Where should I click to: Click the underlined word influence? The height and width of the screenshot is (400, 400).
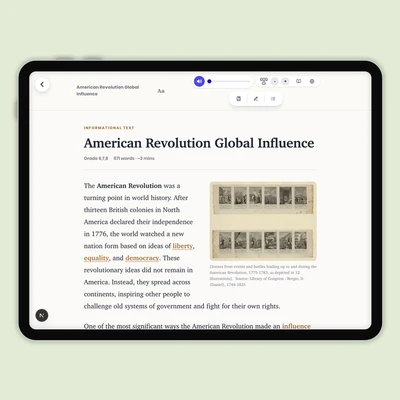tap(296, 326)
